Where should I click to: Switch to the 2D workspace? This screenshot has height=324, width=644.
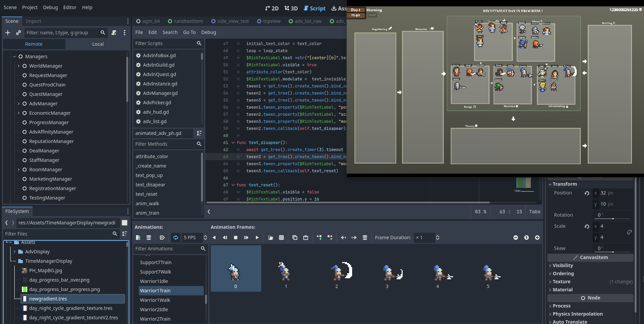pos(272,8)
